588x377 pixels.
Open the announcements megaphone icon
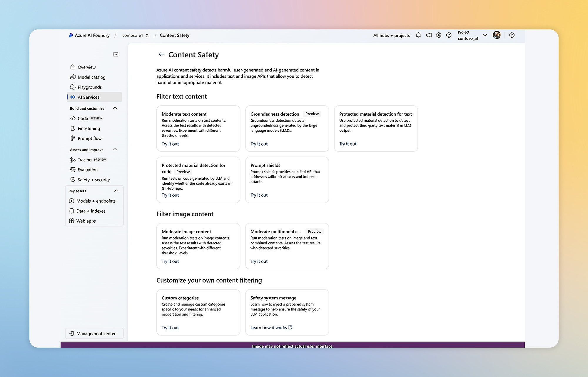[x=429, y=35]
